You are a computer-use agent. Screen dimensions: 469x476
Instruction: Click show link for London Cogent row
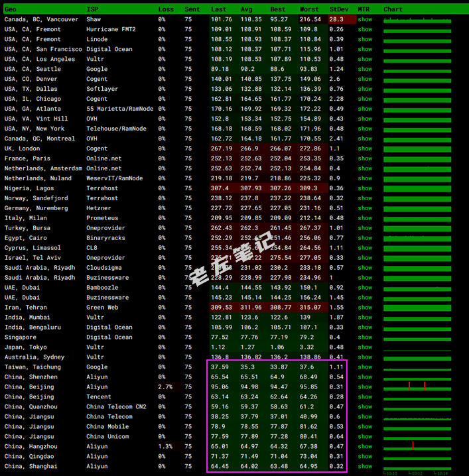click(365, 149)
